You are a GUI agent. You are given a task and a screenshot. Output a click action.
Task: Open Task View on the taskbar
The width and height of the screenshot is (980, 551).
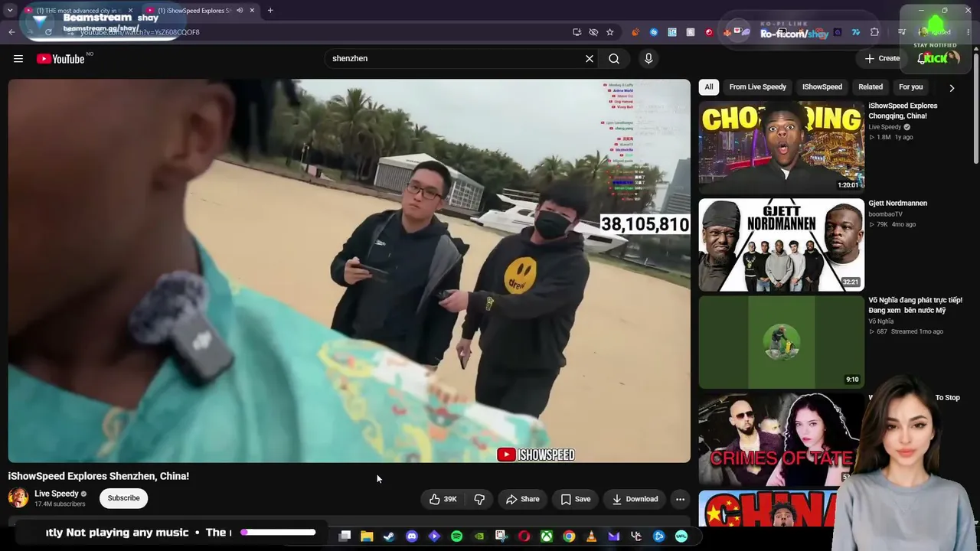pos(345,536)
